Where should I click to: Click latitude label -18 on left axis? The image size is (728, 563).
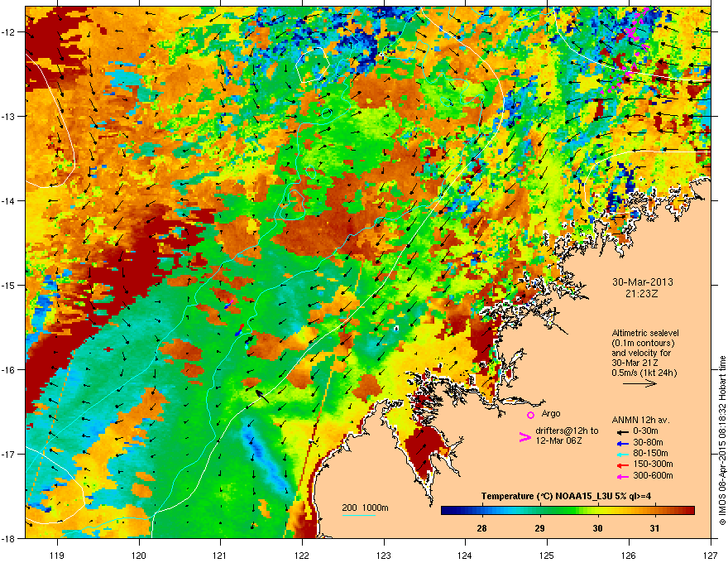[9, 538]
